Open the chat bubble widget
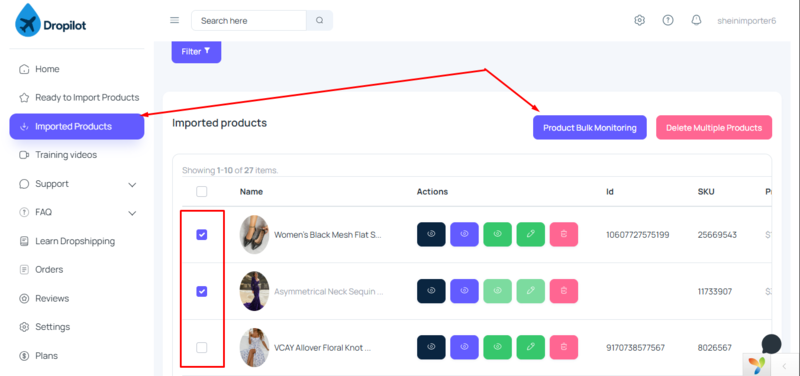This screenshot has width=800, height=376. tap(771, 344)
